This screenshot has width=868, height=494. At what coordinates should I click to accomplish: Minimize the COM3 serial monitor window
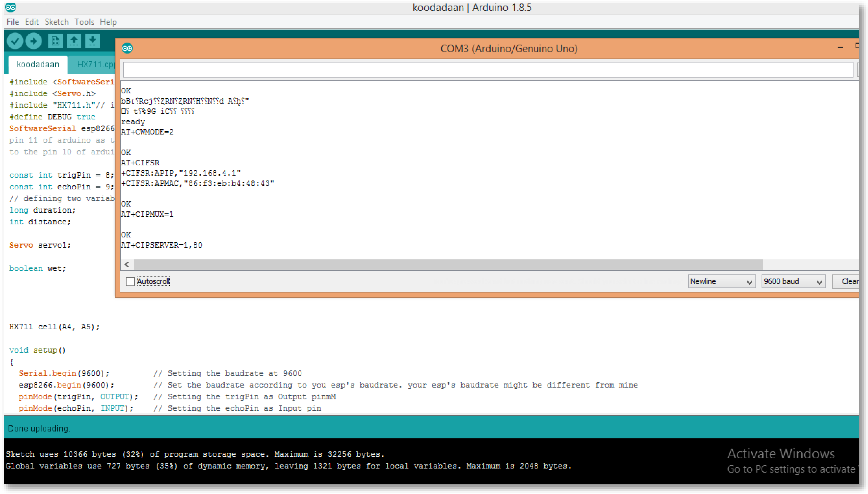pos(840,48)
